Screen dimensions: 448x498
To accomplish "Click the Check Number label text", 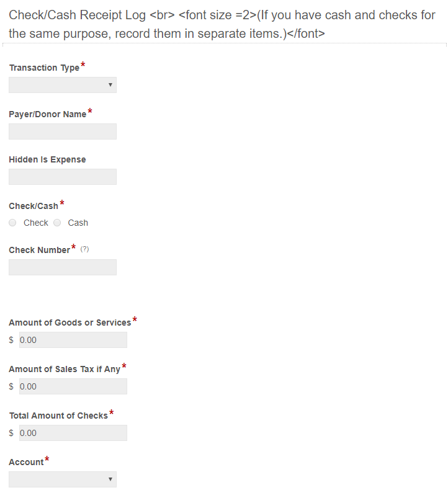I will 39,250.
